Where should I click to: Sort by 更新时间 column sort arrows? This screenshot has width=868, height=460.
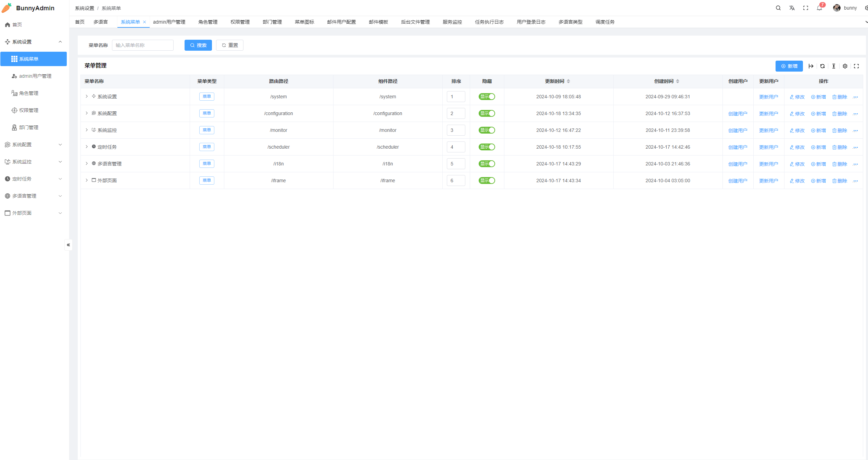(568, 81)
